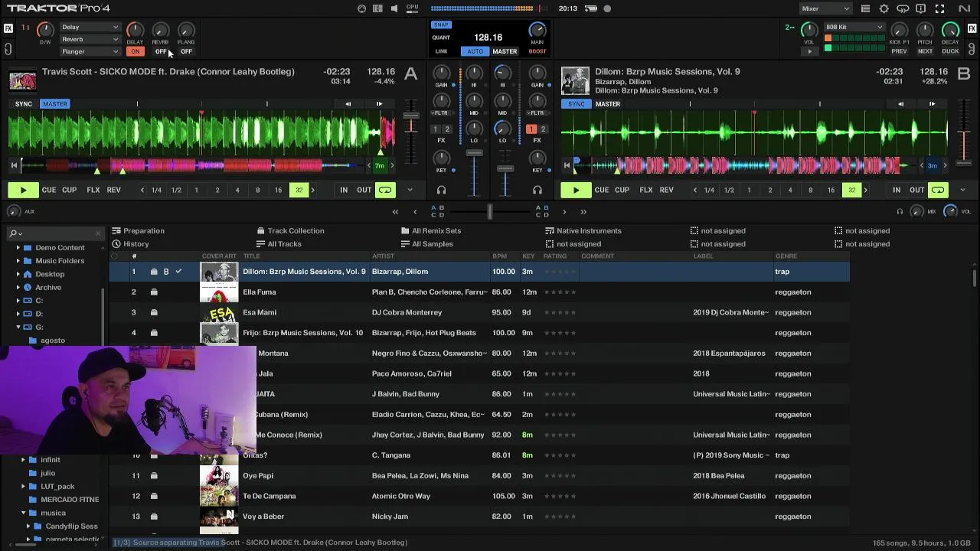Toggle AUTO master clock mode
980x551 pixels.
click(475, 51)
